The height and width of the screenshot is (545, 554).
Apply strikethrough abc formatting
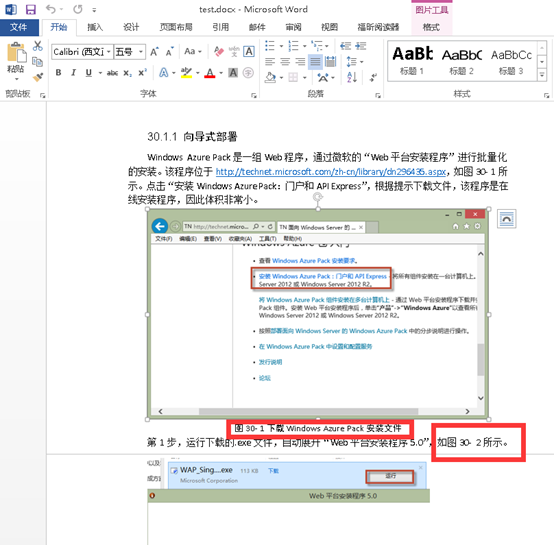tap(112, 73)
